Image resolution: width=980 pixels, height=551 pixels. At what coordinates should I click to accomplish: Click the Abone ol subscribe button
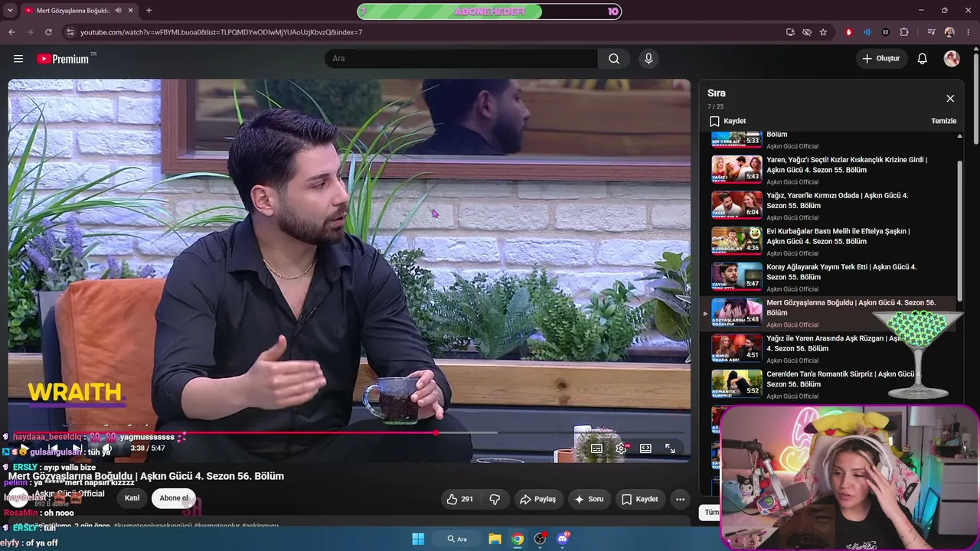[174, 498]
